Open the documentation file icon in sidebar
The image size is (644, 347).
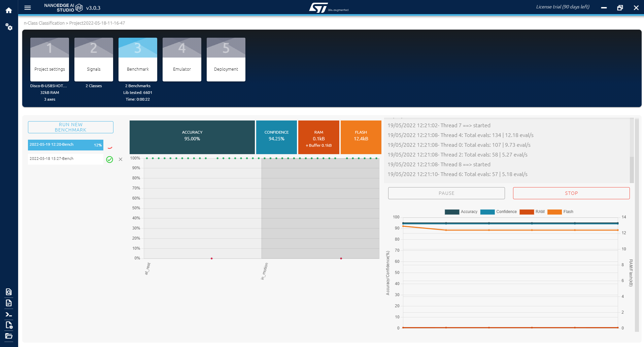coord(8,303)
